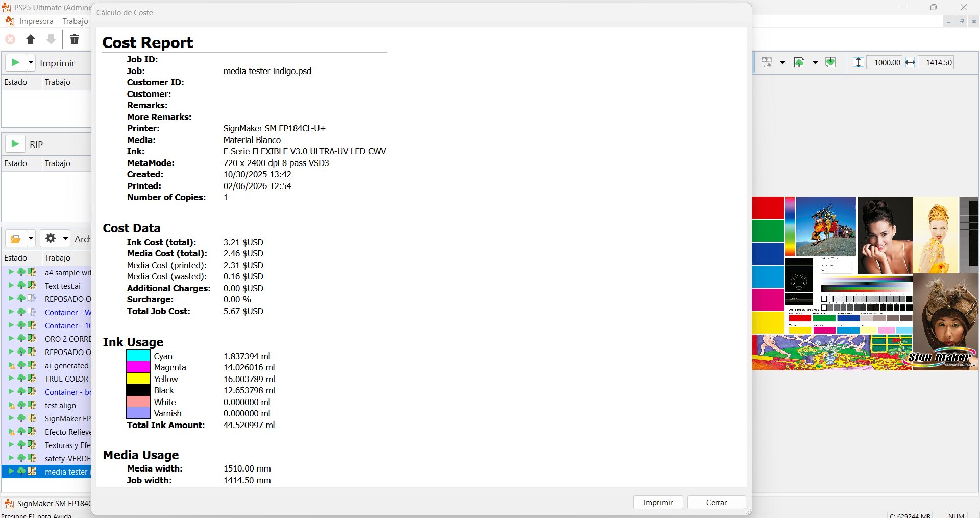Image resolution: width=980 pixels, height=518 pixels.
Task: Move job up with the arrow icon
Action: [x=31, y=39]
